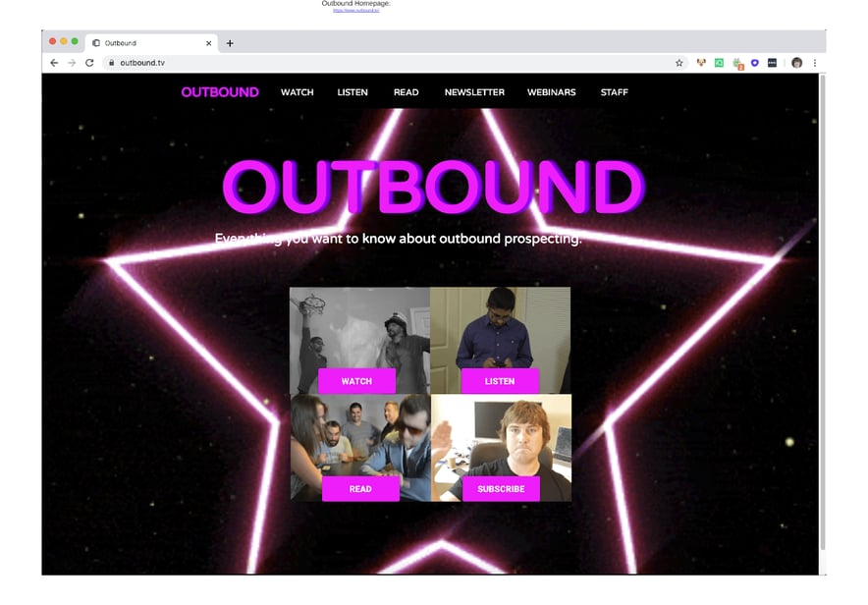Open WEBINARS in the top navigation
868x605 pixels.
(x=552, y=92)
